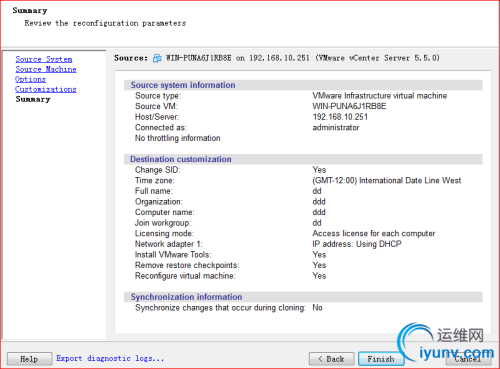The height and width of the screenshot is (369, 500).
Task: Click the value VMware Infrastructure virtual machine
Action: click(x=380, y=96)
